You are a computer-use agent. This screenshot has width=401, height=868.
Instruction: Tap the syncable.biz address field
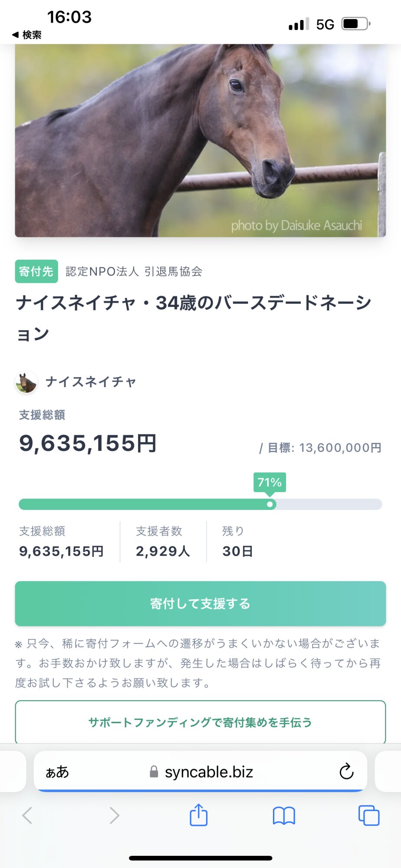pos(208,772)
